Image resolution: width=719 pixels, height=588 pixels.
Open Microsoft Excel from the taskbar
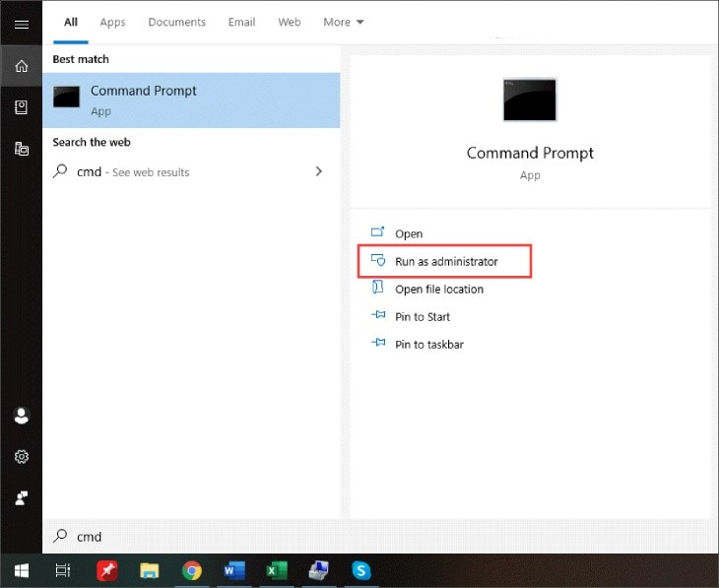pos(277,570)
